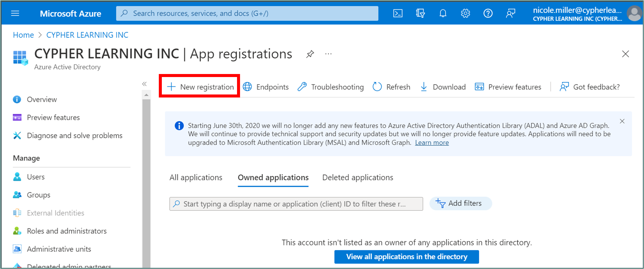
Task: Open the portal settings gear
Action: [465, 13]
